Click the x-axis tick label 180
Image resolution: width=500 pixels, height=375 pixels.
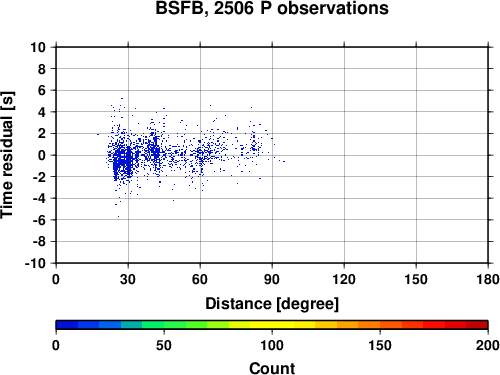click(488, 279)
